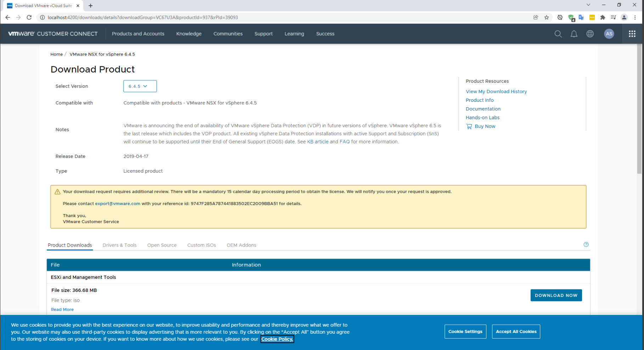Open the Communities menu
This screenshot has width=644, height=350.
click(228, 34)
